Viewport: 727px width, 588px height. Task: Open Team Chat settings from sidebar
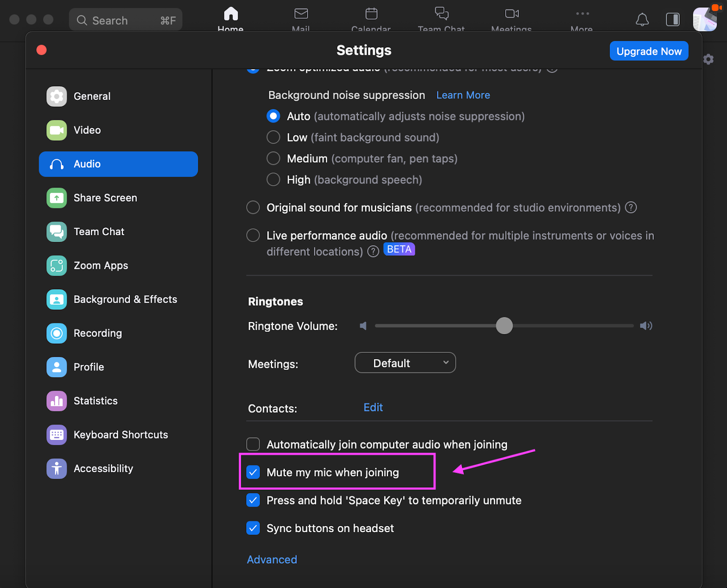tap(99, 232)
